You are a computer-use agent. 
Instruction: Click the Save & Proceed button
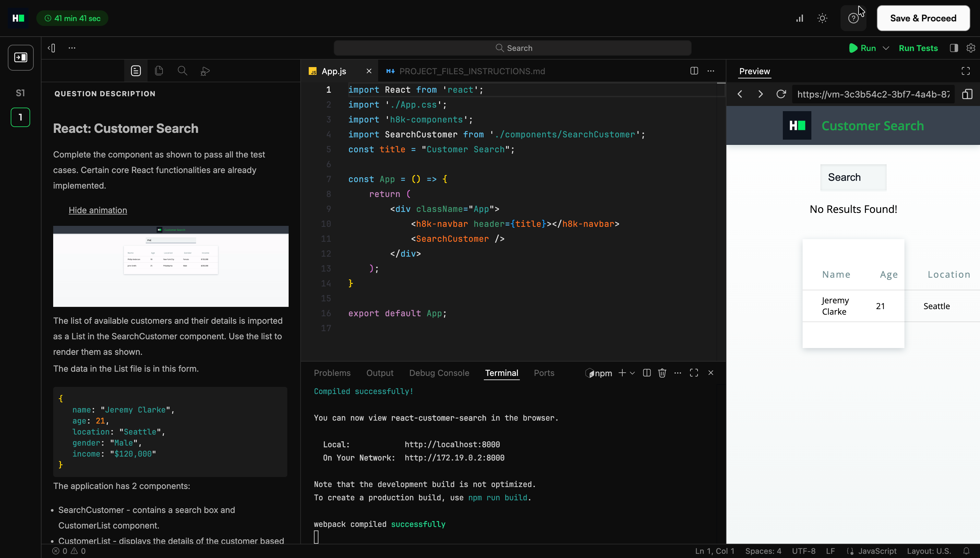coord(923,18)
